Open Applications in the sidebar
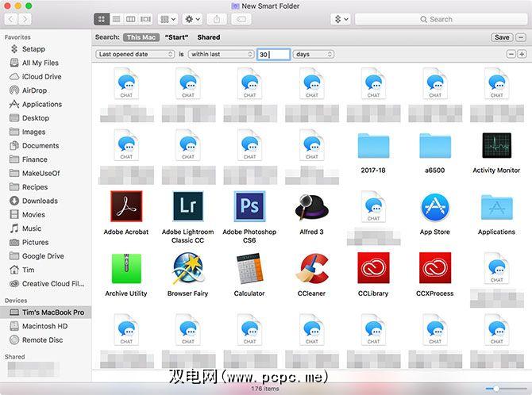The width and height of the screenshot is (532, 395). point(36,104)
